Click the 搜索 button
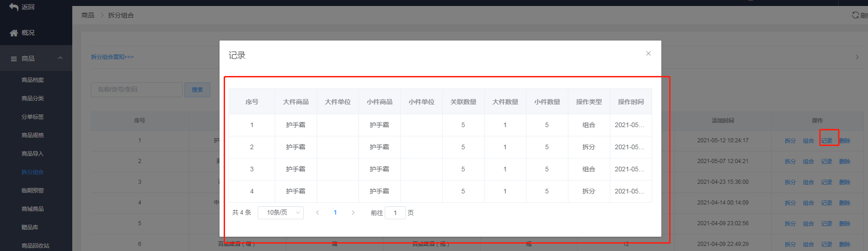868x251 pixels. pyautogui.click(x=197, y=90)
